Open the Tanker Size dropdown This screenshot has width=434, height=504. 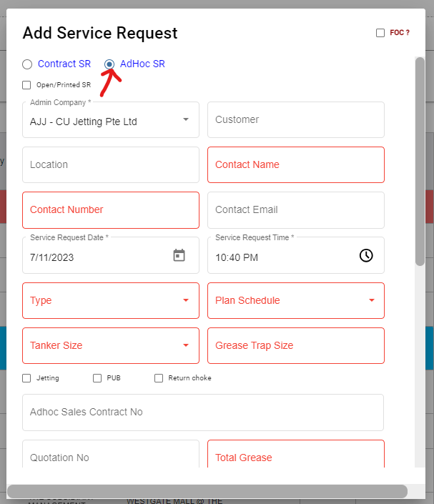185,345
